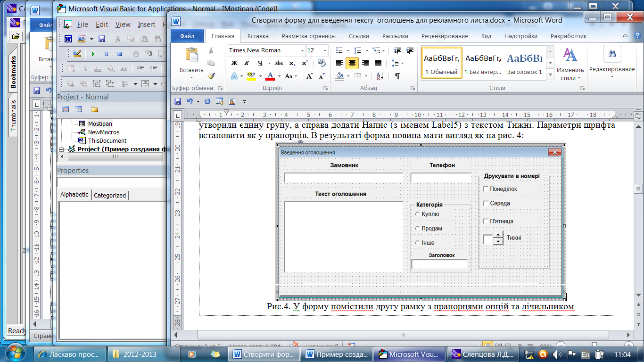Viewport: 644px width, 362px height.
Task: Click the Reset stop icon in VBA toolbar
Action: point(119,54)
